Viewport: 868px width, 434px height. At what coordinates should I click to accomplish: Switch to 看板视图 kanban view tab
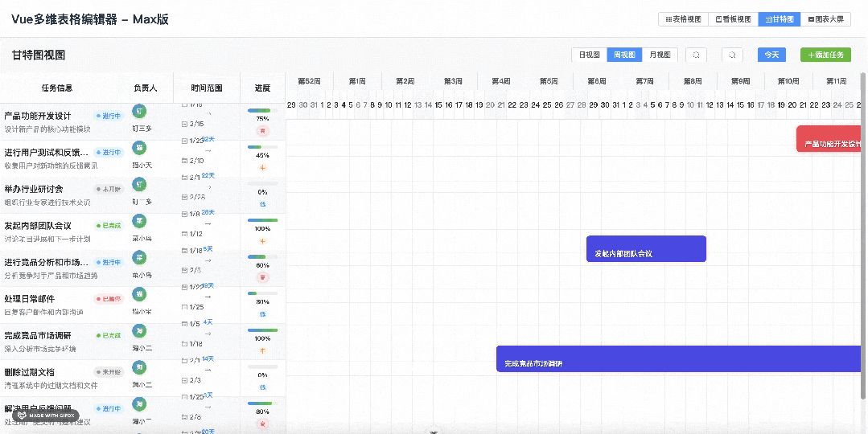pos(733,19)
